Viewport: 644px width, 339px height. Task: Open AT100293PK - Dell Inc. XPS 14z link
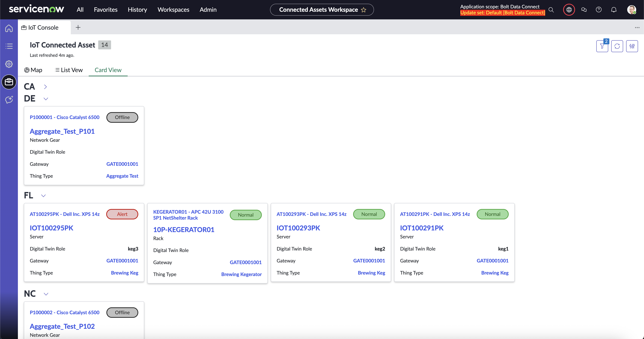pos(312,214)
